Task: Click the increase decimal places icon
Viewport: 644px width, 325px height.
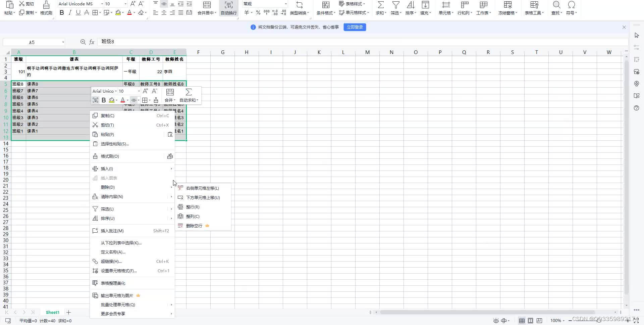Action: click(275, 13)
